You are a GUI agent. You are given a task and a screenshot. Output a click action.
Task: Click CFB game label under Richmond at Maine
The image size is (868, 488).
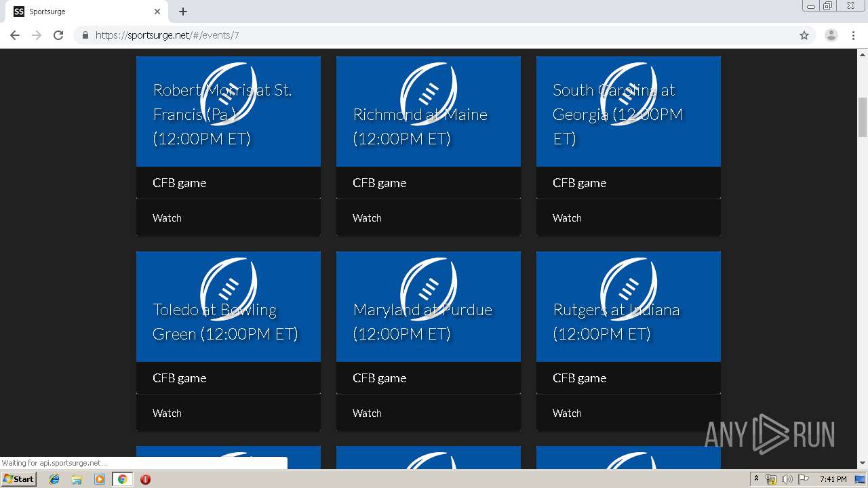click(379, 183)
